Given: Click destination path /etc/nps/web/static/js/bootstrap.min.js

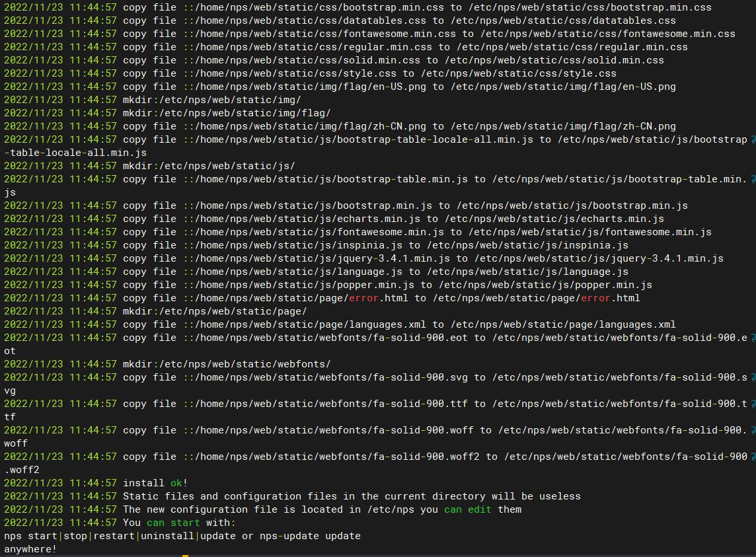Looking at the screenshot, I should click(x=572, y=205).
